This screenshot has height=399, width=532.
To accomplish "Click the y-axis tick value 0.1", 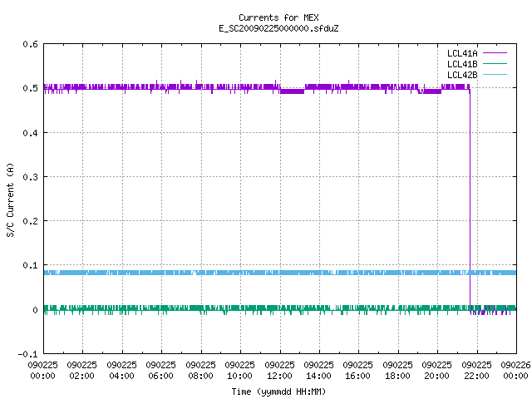I will [x=30, y=265].
